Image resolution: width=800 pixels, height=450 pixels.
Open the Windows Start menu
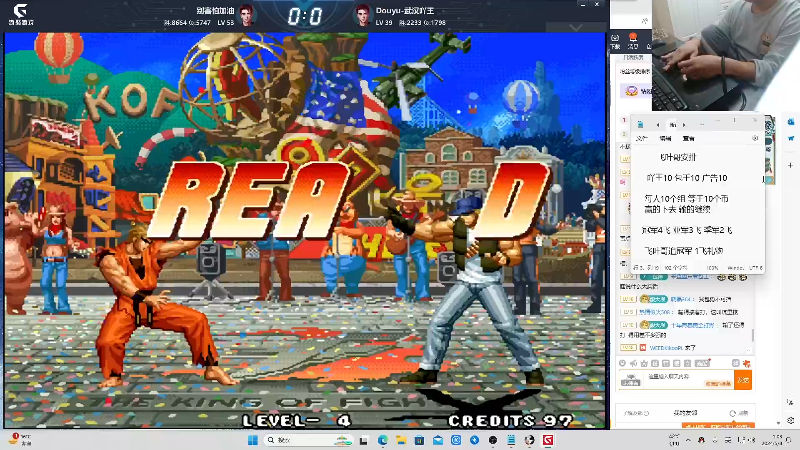tap(253, 440)
